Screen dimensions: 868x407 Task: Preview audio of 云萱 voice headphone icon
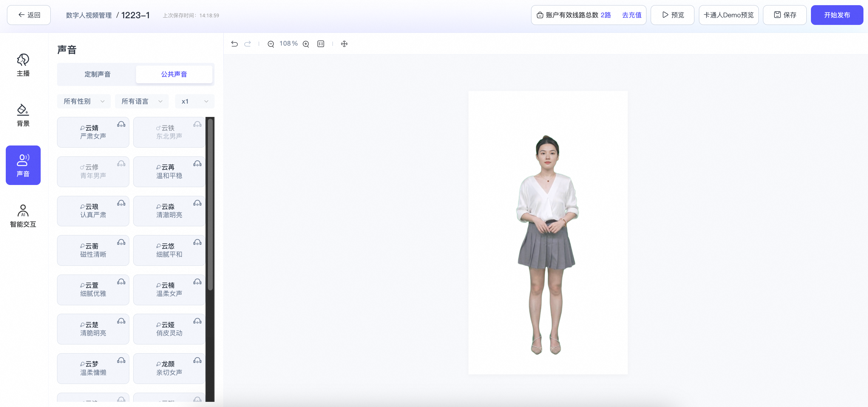click(x=121, y=282)
